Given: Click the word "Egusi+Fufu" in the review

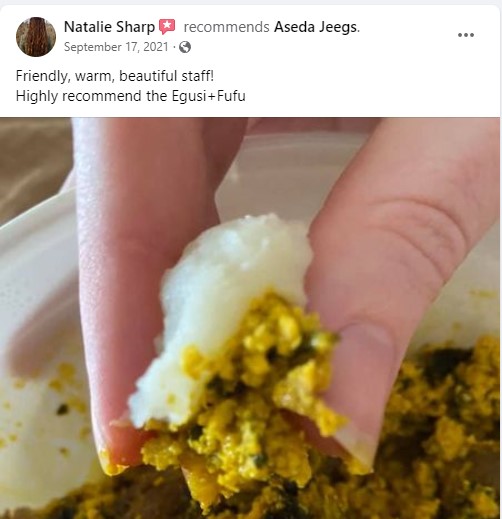Looking at the screenshot, I should pyautogui.click(x=209, y=96).
